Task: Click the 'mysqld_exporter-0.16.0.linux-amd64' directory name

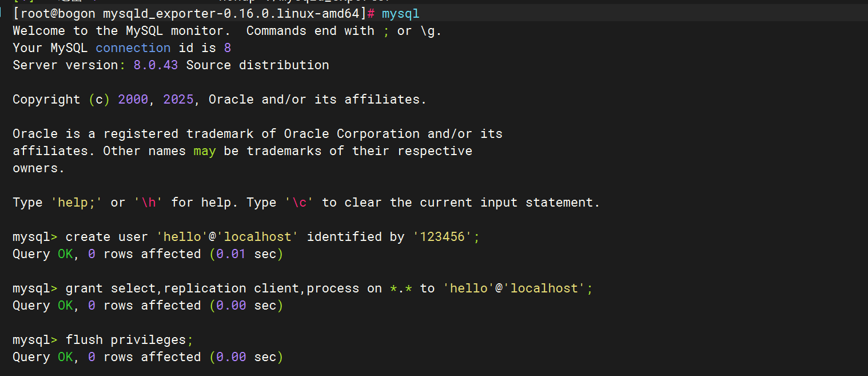Action: [230, 13]
